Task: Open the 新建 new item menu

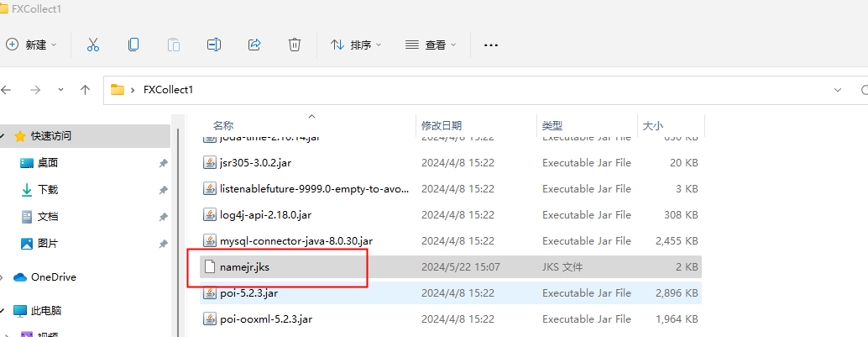Action: pyautogui.click(x=31, y=45)
